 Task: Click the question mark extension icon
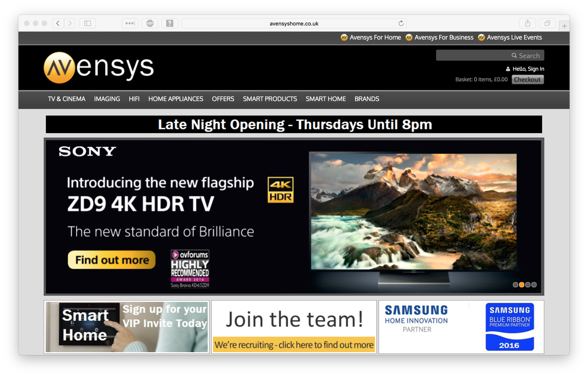[170, 23]
